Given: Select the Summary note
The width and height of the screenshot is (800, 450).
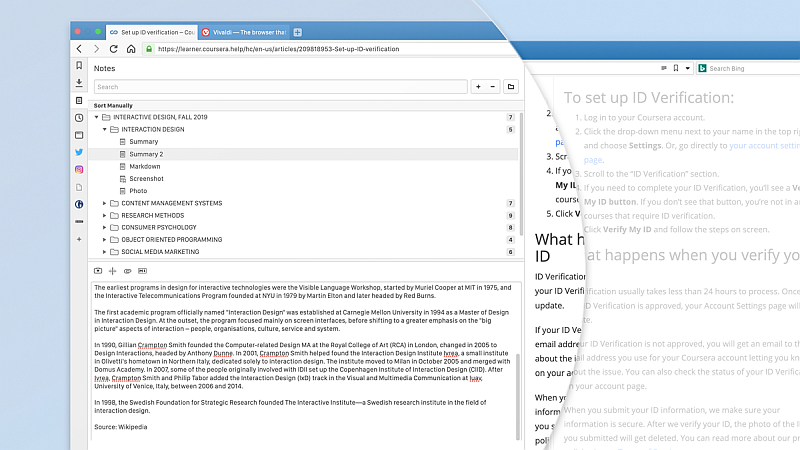Looking at the screenshot, I should [143, 142].
